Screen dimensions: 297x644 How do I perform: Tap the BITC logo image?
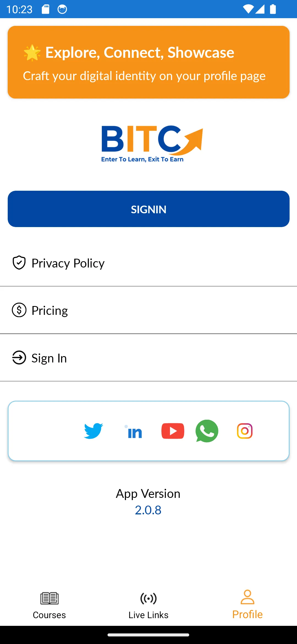(x=152, y=144)
